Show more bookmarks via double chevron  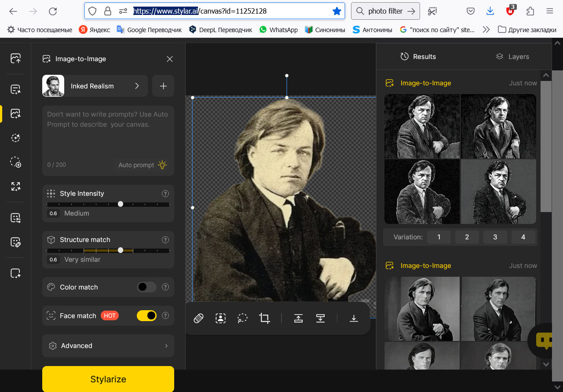[486, 29]
